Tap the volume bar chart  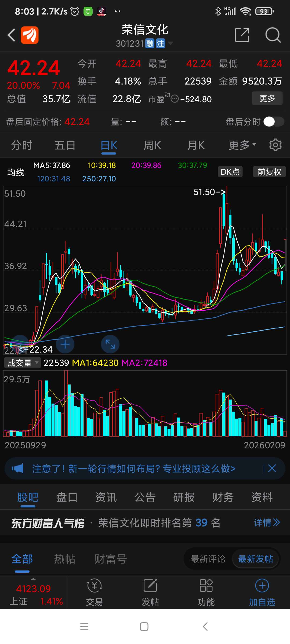[x=145, y=404]
